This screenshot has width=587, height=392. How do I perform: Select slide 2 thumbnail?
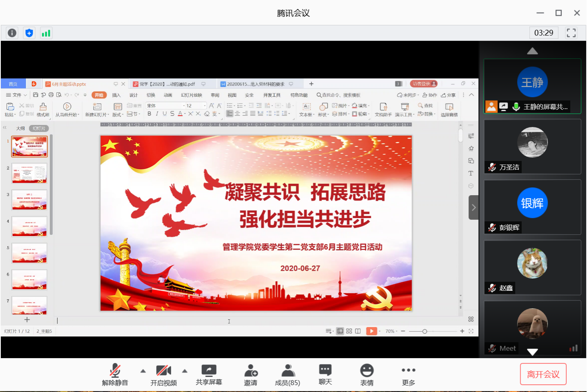[x=29, y=173]
